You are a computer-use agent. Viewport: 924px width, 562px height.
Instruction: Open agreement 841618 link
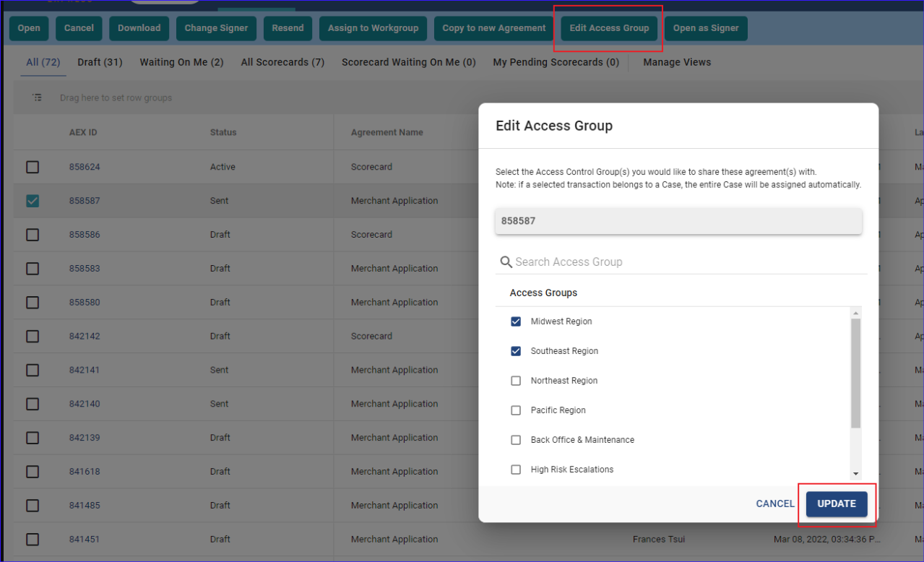coord(85,472)
